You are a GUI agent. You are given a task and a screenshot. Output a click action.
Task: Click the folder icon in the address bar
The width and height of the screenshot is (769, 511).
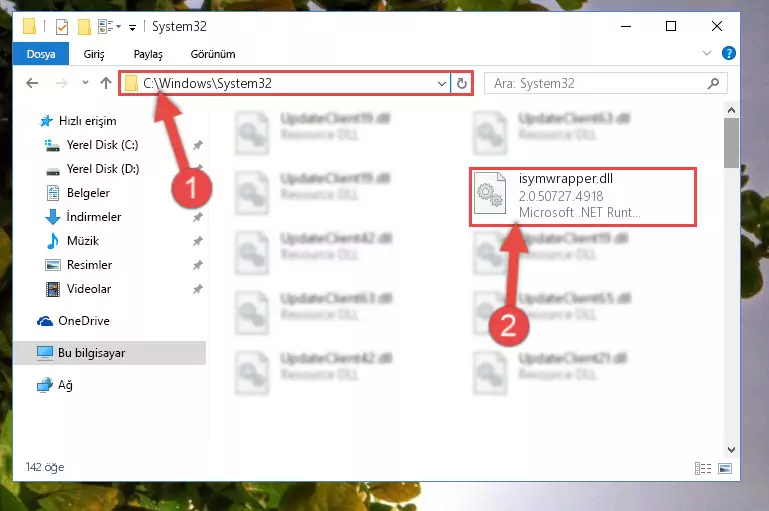pos(131,83)
